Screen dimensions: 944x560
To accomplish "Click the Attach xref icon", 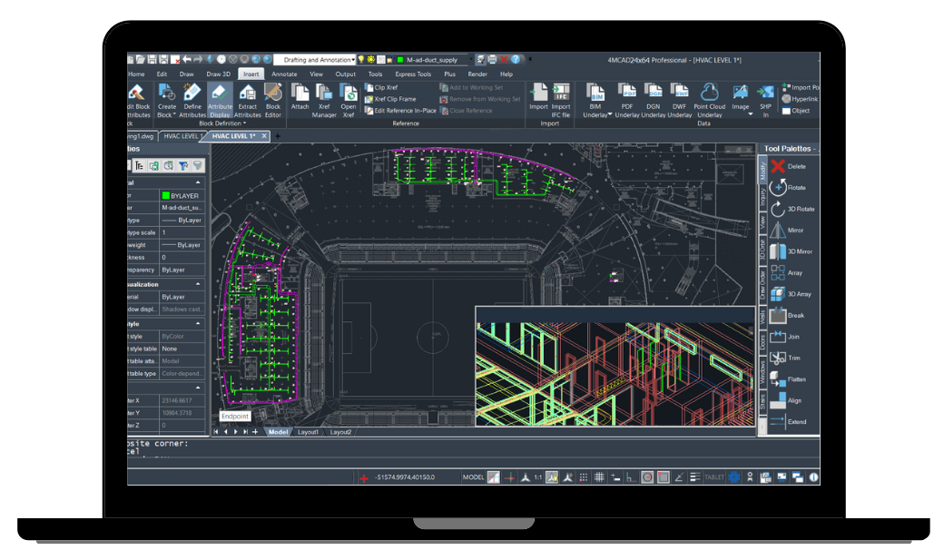I will (x=300, y=96).
